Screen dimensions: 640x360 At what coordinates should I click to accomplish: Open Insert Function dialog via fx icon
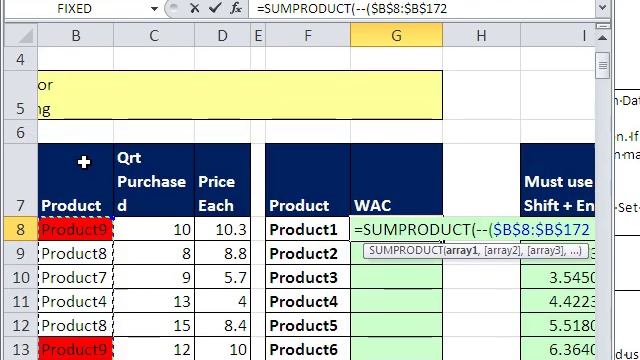236,8
